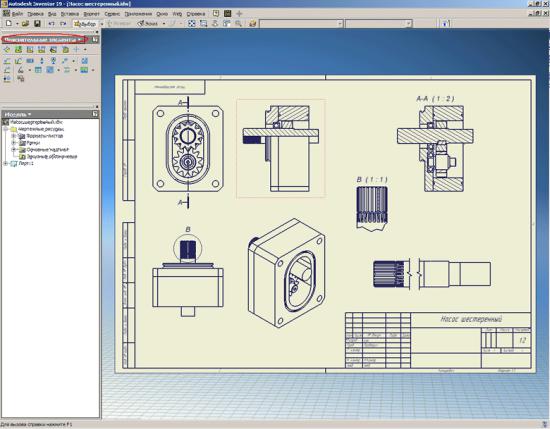Screen dimensions: 550x429
Task: Click the small blue icon right of combo boxes
Action: coord(445,24)
